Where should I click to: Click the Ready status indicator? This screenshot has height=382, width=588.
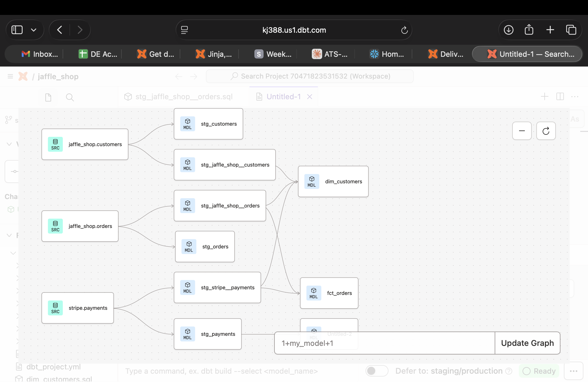click(x=539, y=371)
